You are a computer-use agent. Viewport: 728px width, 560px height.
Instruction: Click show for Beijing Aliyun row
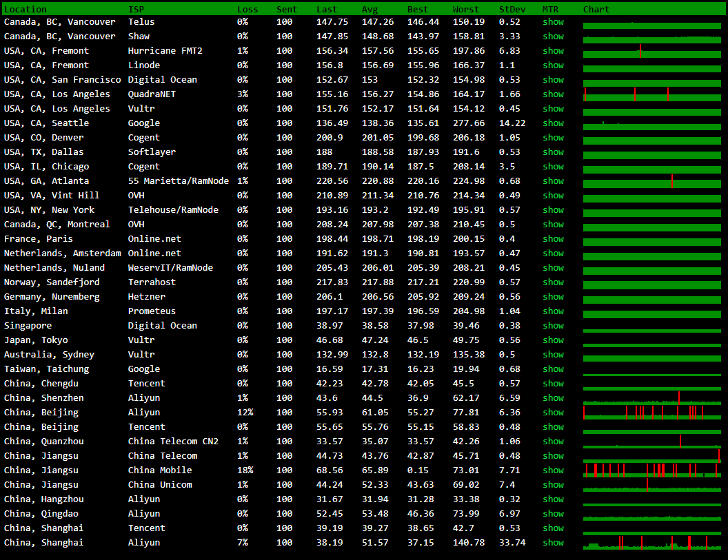coord(553,412)
